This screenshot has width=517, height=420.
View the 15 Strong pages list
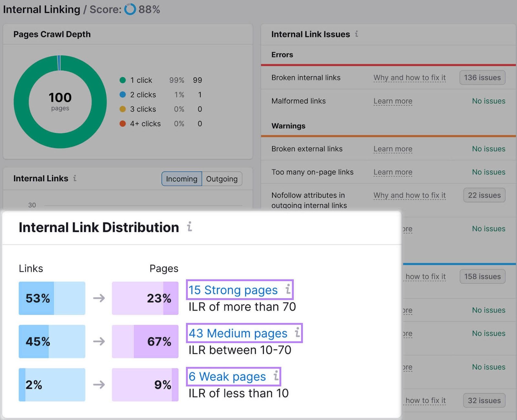pos(233,289)
